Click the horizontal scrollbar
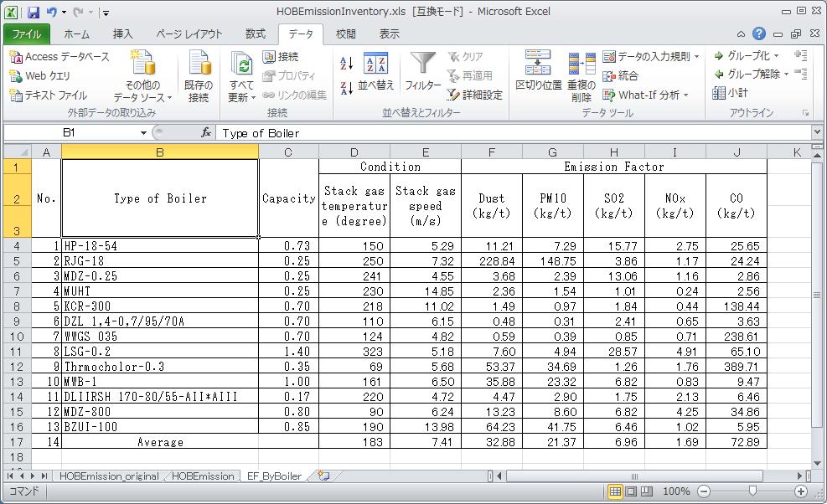 (635, 476)
